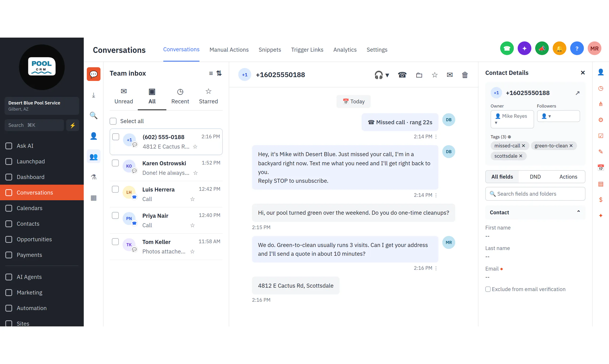Click the lightning quick actions button
Viewport: 609px width, 364px height.
pyautogui.click(x=73, y=125)
